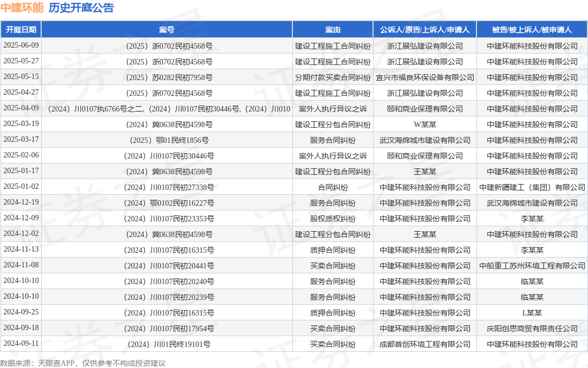Click case number (2025）苏0282民初7958号
588x368 pixels.
(x=169, y=77)
